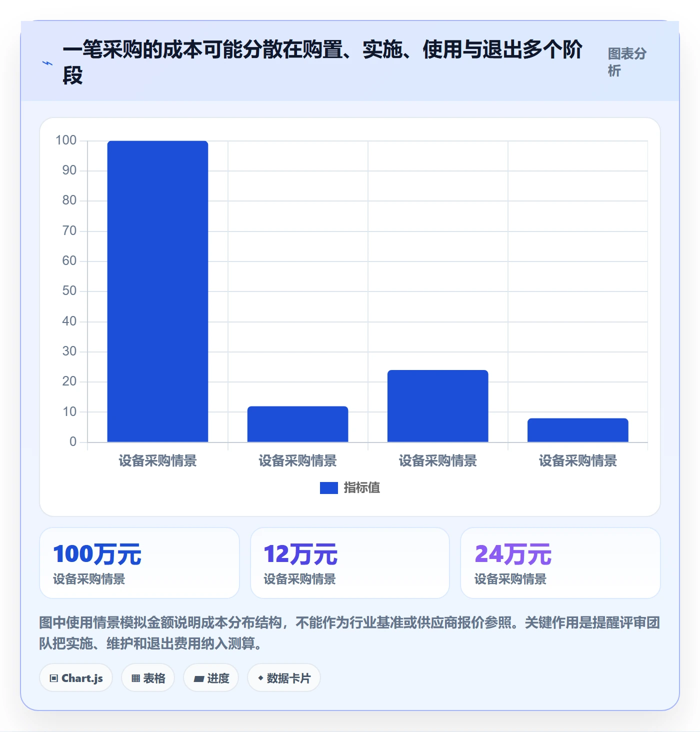Select the chart bar valued at 12
Viewport: 700px width, 732px height.
point(297,424)
